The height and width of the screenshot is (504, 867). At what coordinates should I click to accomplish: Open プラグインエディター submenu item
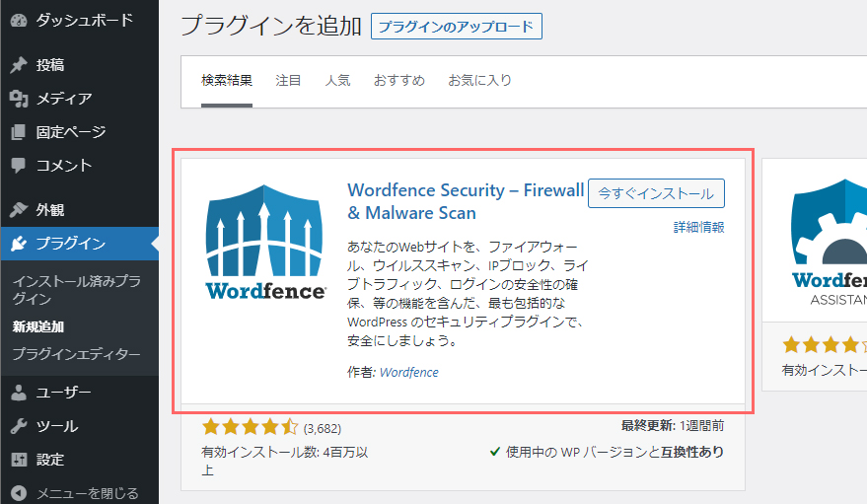pyautogui.click(x=76, y=354)
